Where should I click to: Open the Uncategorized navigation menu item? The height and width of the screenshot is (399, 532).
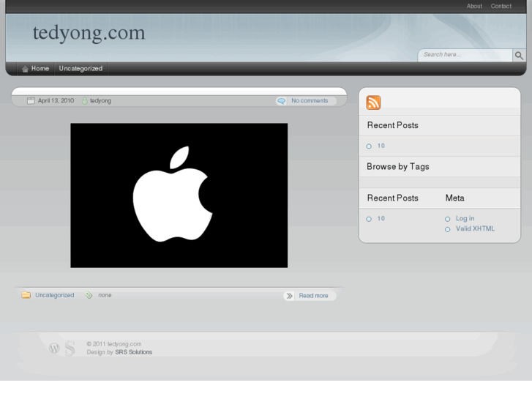pos(80,69)
